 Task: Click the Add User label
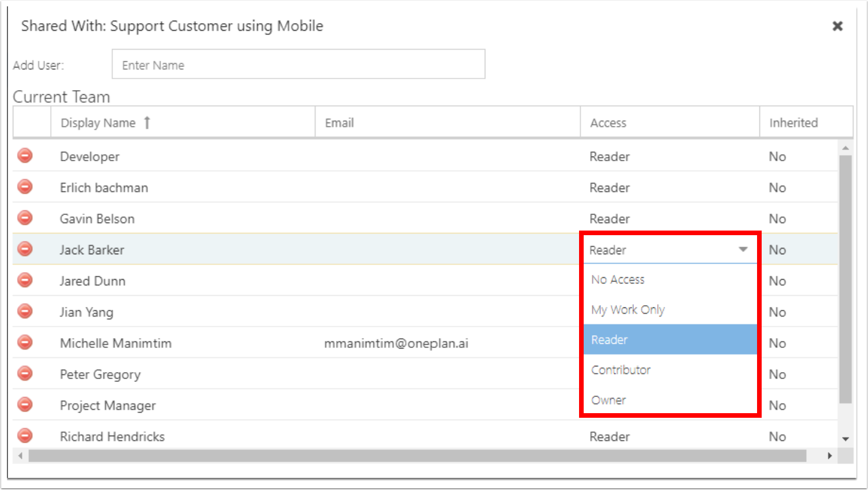point(38,65)
